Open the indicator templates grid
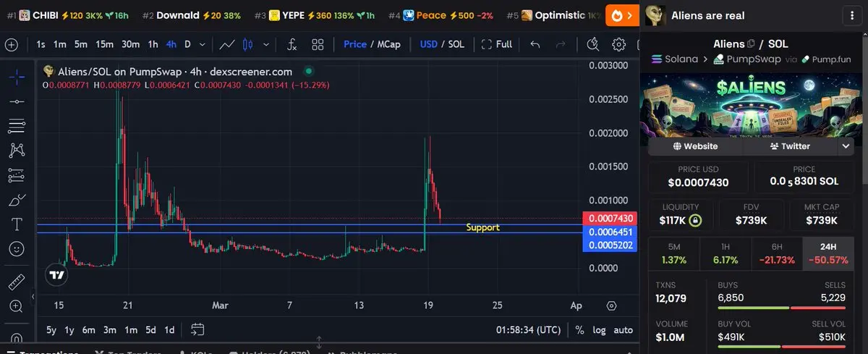The width and height of the screenshot is (868, 354). click(x=318, y=44)
